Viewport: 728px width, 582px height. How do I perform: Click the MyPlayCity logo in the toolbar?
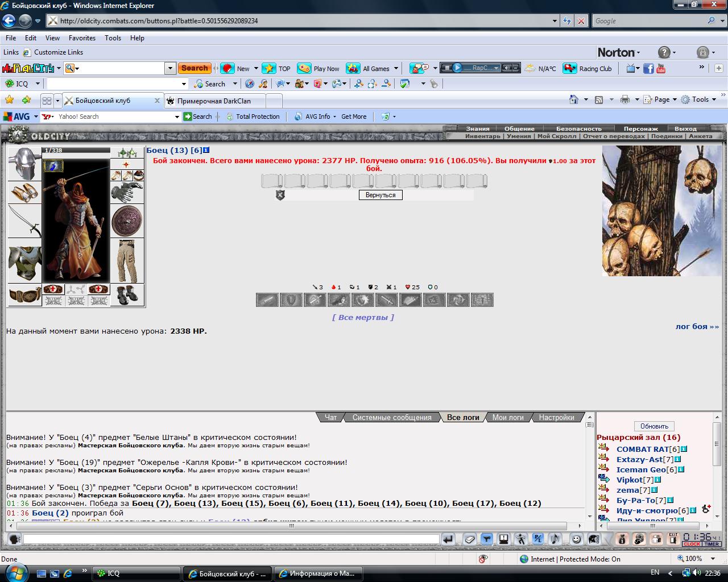pos(28,68)
